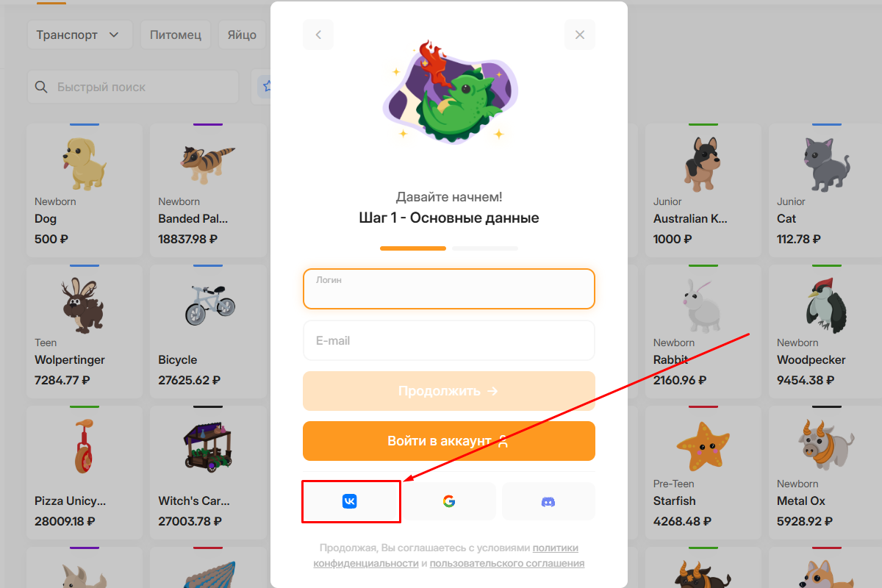The height and width of the screenshot is (588, 882).
Task: Close the registration dialog with X
Action: [x=580, y=35]
